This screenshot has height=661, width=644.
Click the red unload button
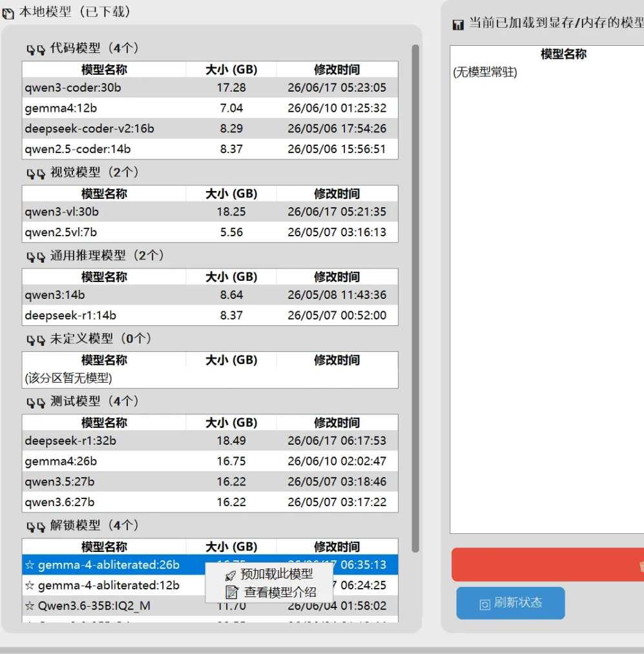pos(547,565)
